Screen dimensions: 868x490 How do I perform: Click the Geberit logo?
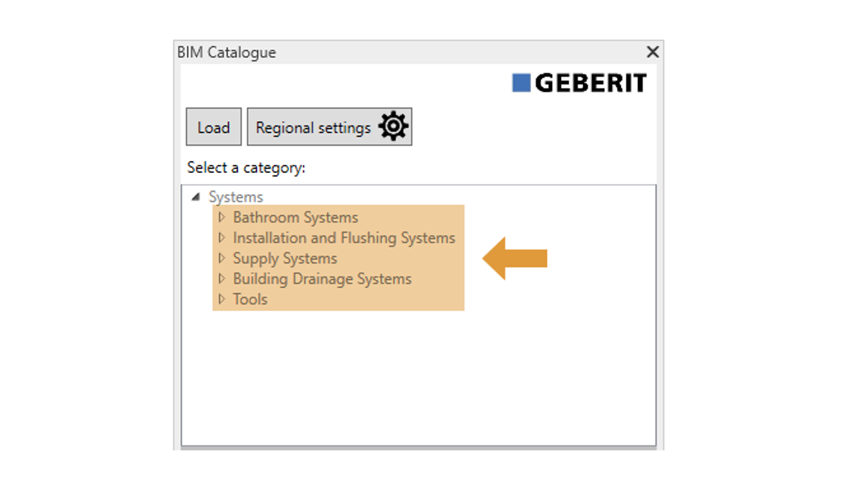point(579,83)
